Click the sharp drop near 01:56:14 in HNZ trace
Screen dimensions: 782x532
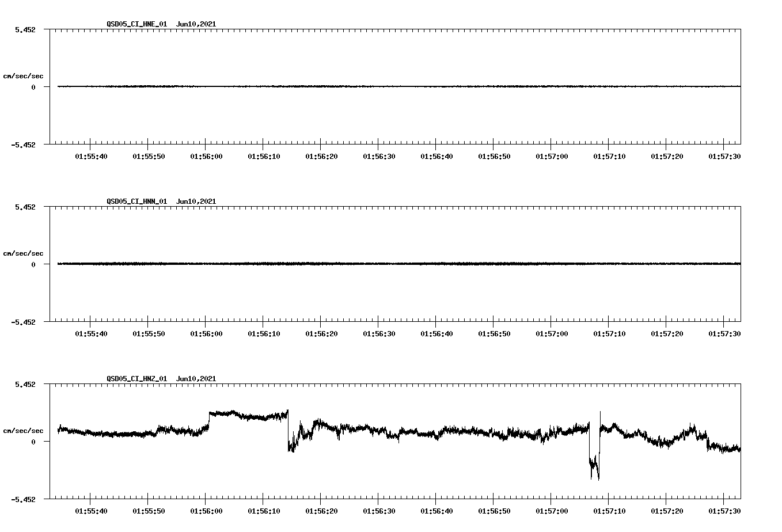[288, 430]
